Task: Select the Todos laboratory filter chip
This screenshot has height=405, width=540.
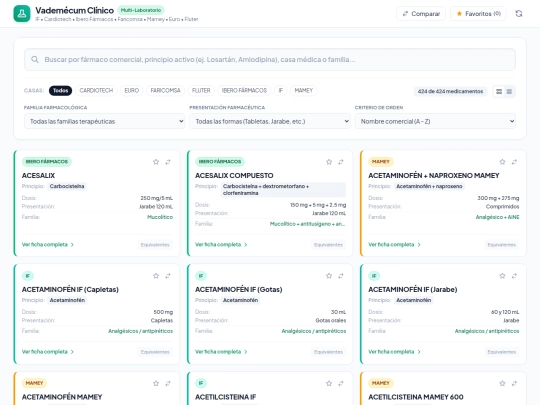Action: (60, 91)
